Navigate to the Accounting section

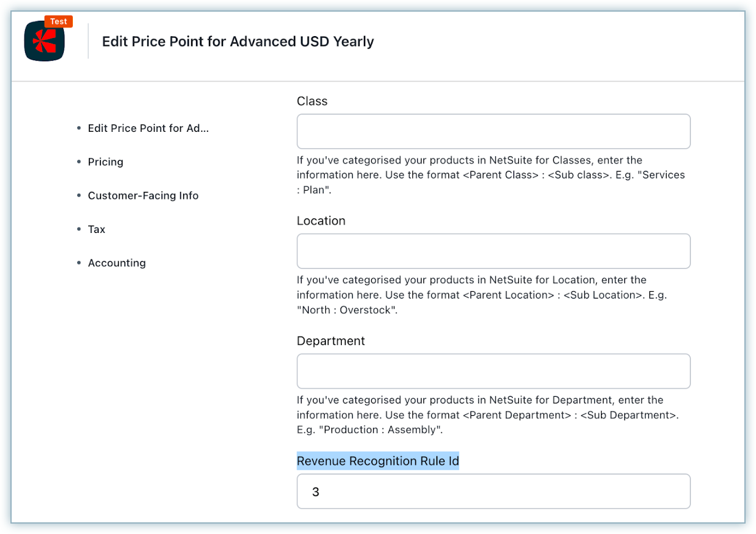coord(116,263)
